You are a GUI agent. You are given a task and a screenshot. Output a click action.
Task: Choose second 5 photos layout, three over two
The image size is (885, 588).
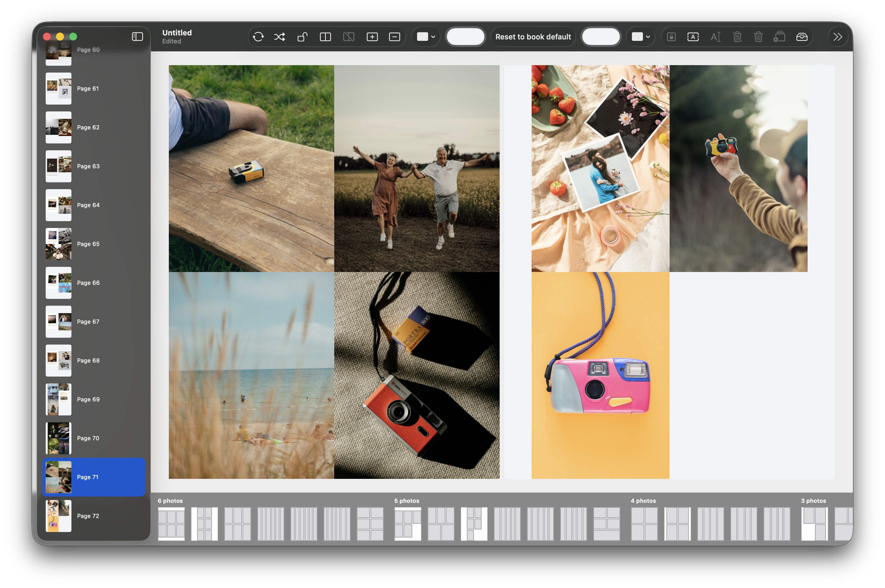pyautogui.click(x=441, y=524)
